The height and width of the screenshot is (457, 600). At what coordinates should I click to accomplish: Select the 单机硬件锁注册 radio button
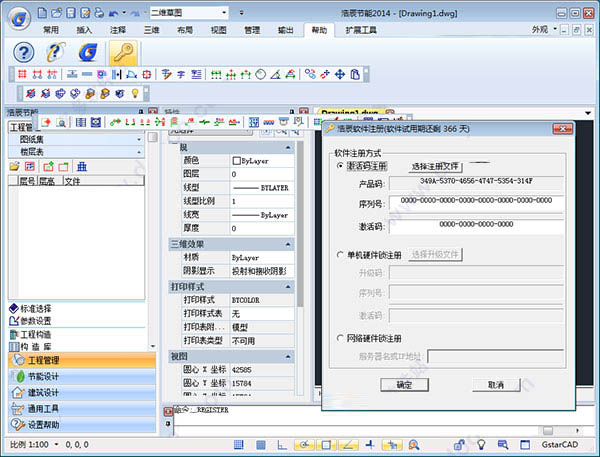(339, 255)
